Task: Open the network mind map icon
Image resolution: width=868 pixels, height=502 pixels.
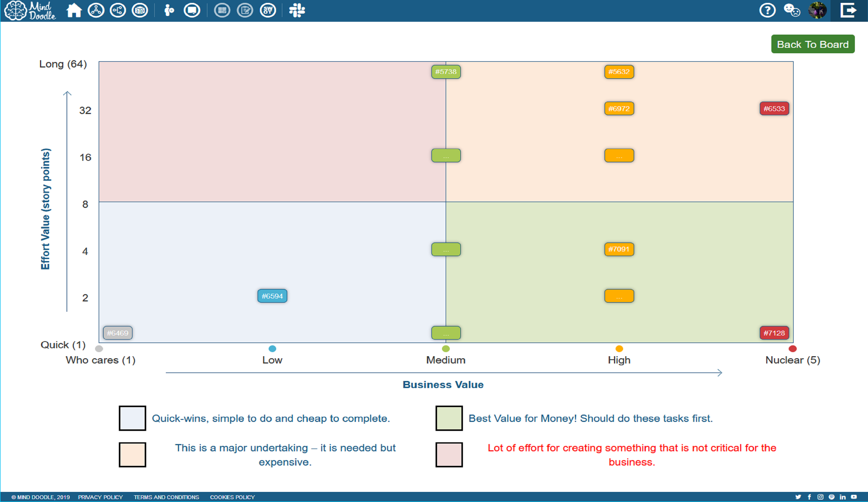Action: click(96, 10)
